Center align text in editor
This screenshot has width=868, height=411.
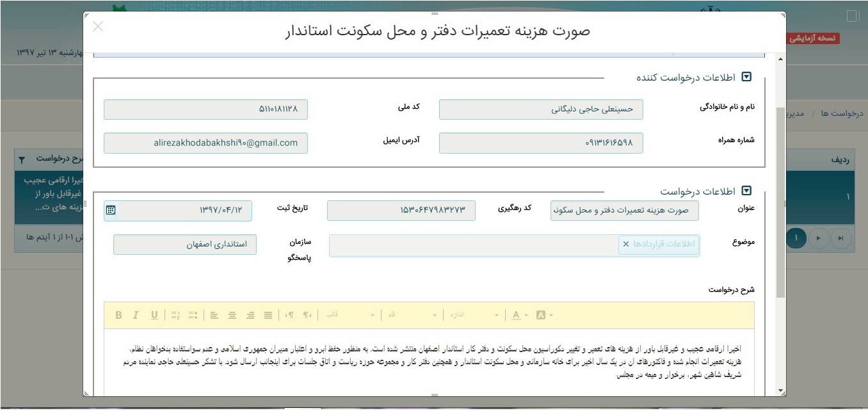[232, 315]
